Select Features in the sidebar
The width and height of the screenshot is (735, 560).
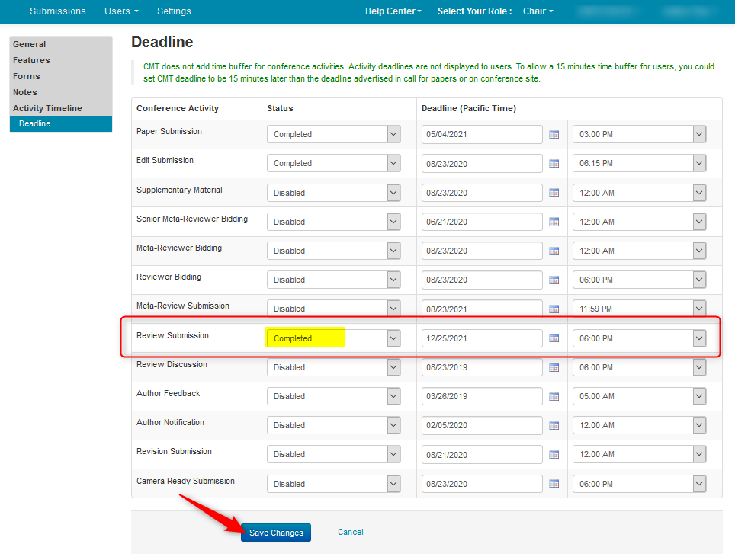tap(31, 60)
